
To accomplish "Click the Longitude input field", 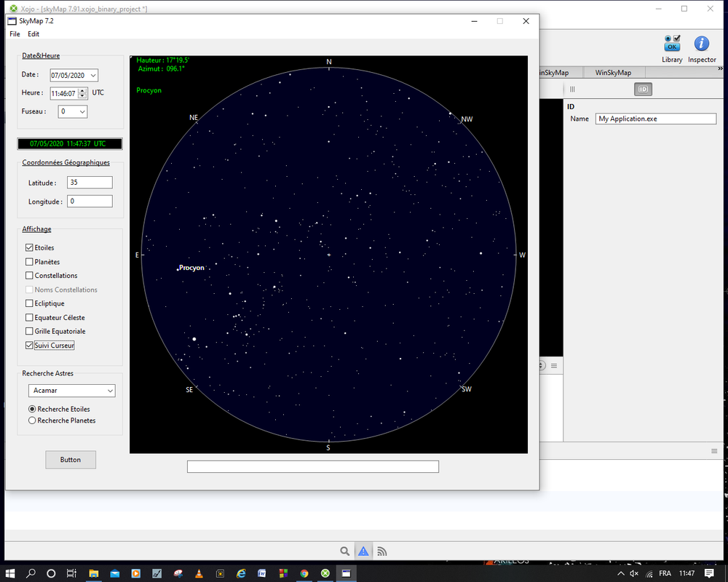I will click(90, 201).
